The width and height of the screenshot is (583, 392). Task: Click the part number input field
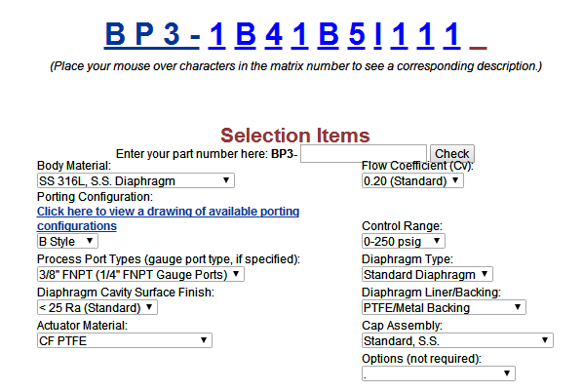pos(364,154)
